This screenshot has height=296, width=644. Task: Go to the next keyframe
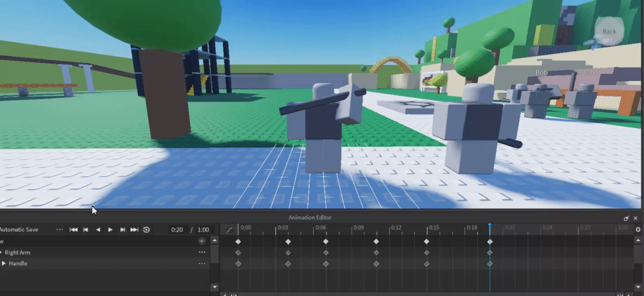[122, 230]
